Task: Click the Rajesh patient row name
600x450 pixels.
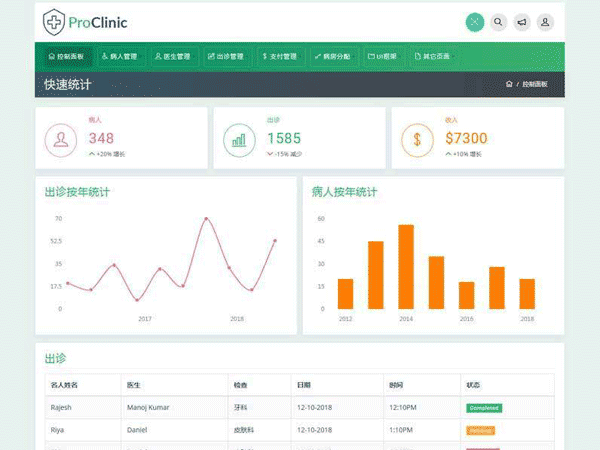Action: pyautogui.click(x=62, y=408)
